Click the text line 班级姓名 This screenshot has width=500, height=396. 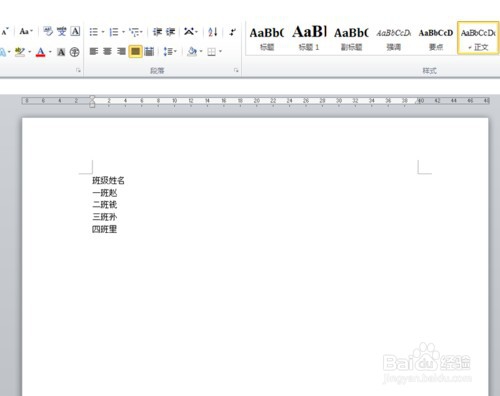108,181
